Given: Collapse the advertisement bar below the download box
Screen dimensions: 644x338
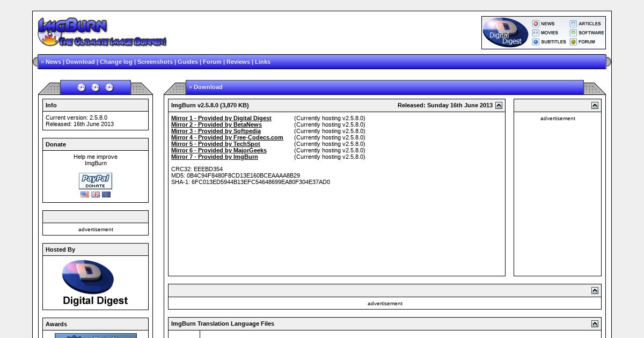Looking at the screenshot, I should 595,290.
